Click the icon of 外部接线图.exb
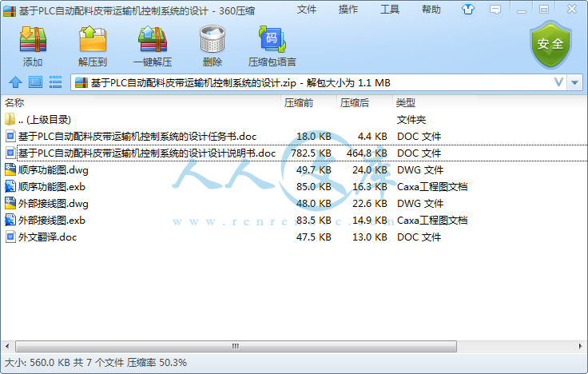The image size is (588, 374). click(x=10, y=221)
